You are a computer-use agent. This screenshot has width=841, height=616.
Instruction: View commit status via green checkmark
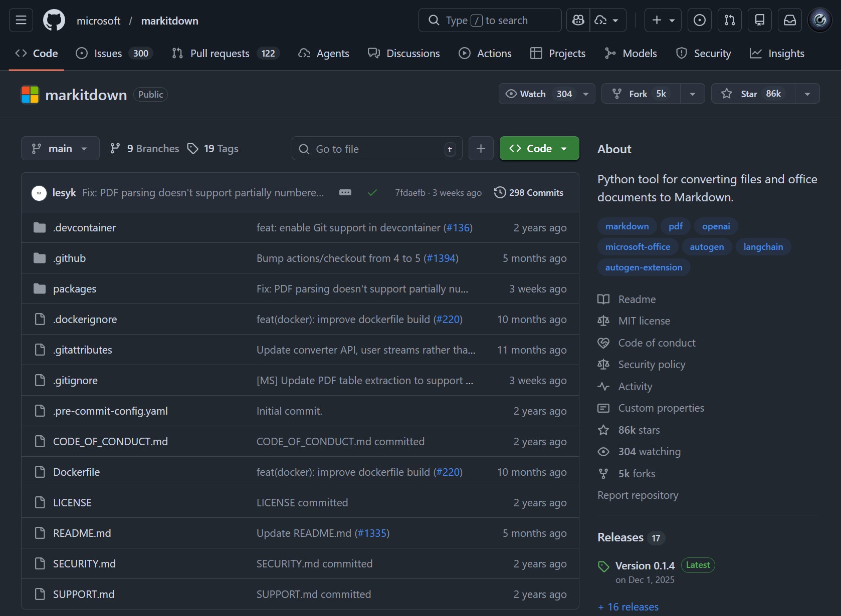tap(372, 192)
